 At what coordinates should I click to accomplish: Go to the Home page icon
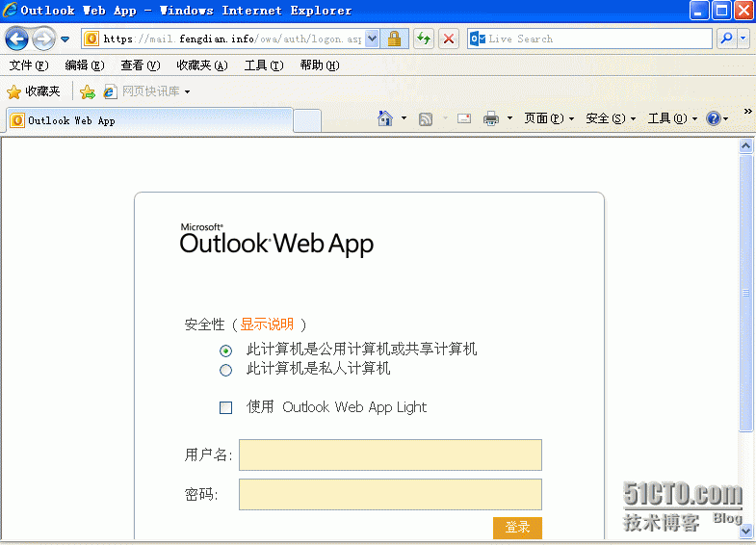385,118
